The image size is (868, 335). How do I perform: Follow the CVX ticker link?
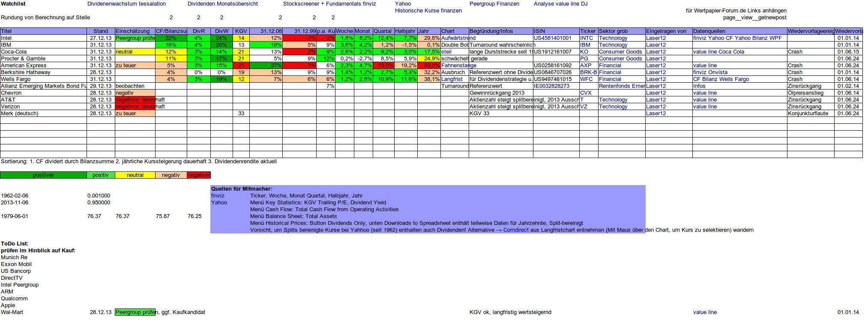pos(586,93)
